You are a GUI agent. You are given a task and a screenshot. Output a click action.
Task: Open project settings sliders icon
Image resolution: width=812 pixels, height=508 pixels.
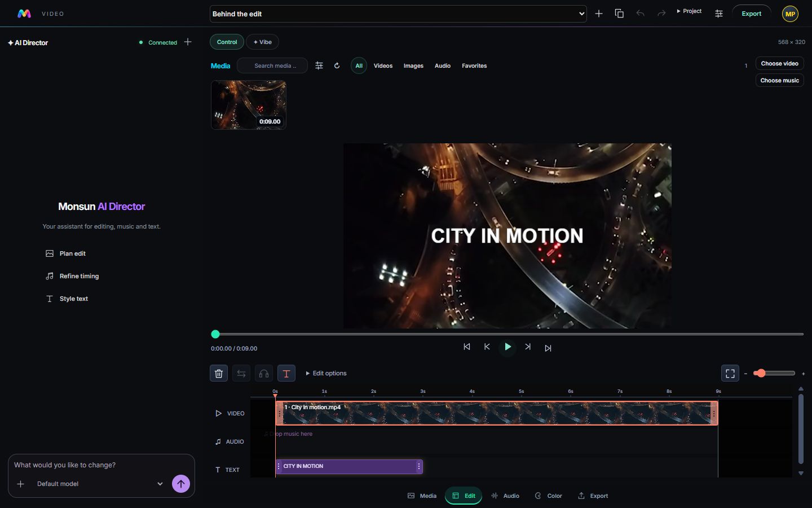tap(719, 14)
